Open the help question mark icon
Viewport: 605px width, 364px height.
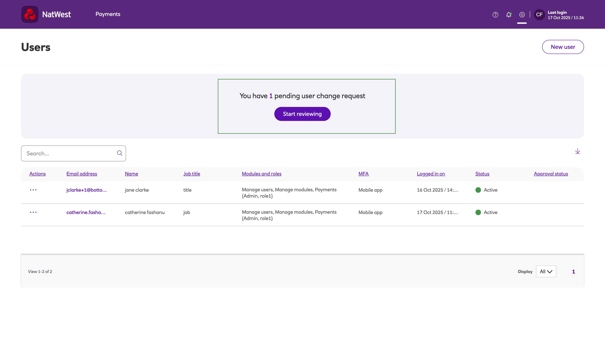tap(495, 15)
